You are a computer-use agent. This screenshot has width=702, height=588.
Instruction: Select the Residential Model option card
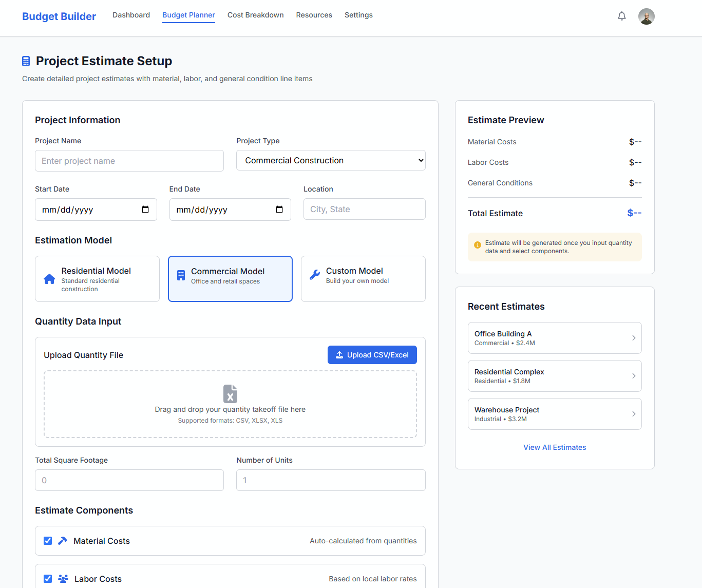(x=97, y=279)
